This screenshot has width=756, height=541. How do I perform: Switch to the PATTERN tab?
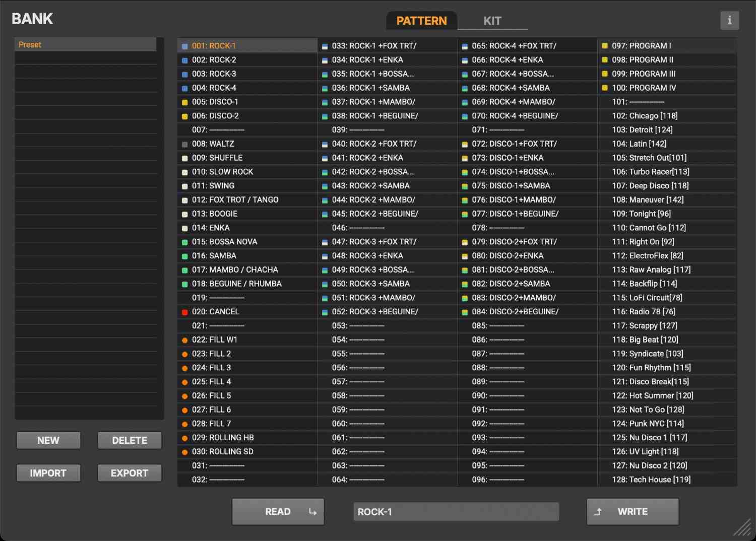tap(421, 21)
